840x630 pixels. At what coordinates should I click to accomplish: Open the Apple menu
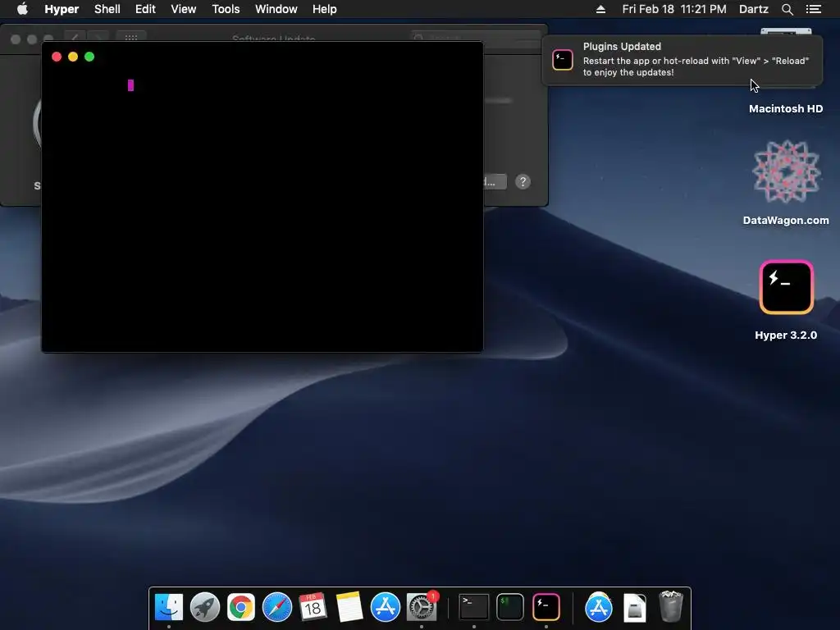pyautogui.click(x=22, y=9)
